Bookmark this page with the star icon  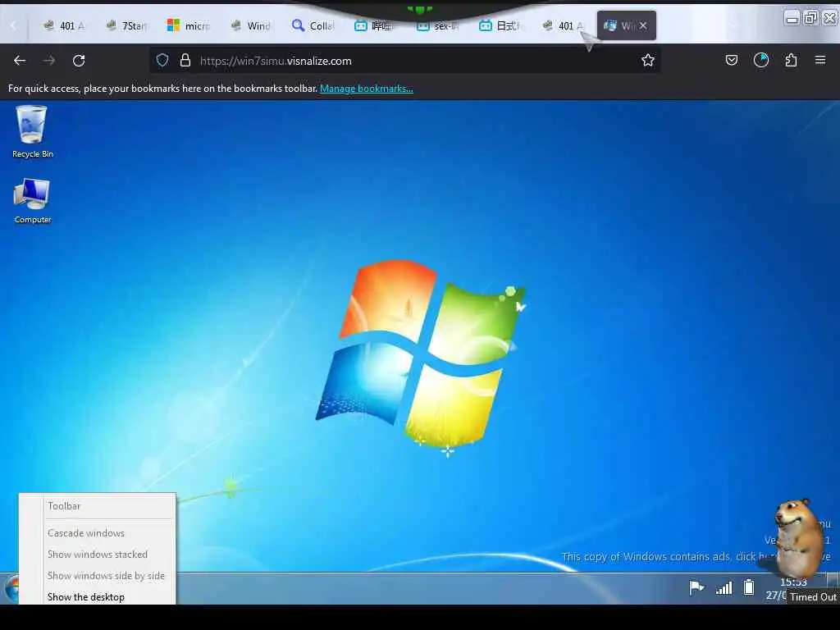[x=648, y=61]
